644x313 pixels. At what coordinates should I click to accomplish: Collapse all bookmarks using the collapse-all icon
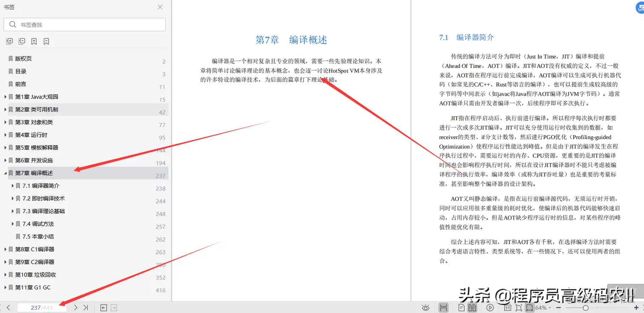click(21, 41)
